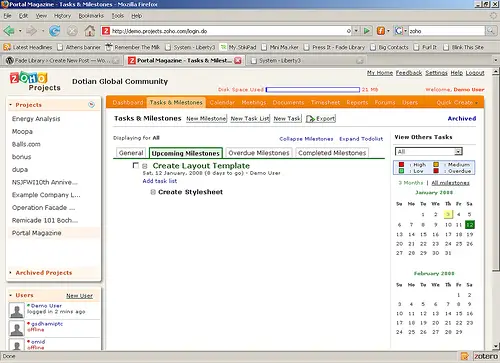
Task: Open the Energy Analysis project
Action: coord(36,119)
